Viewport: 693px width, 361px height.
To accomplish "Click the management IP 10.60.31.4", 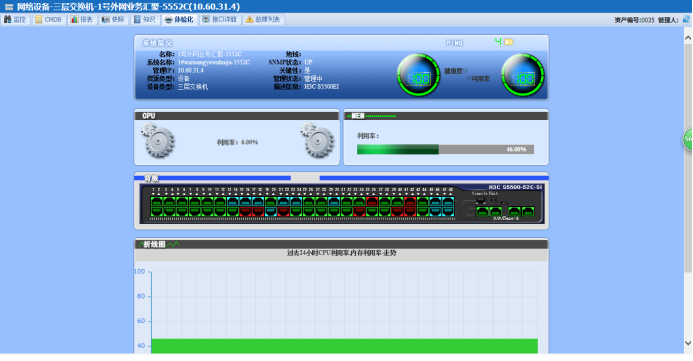I will point(190,70).
